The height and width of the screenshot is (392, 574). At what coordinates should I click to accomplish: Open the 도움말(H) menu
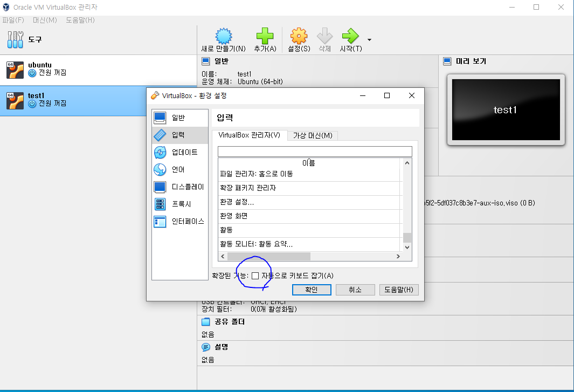click(x=80, y=20)
